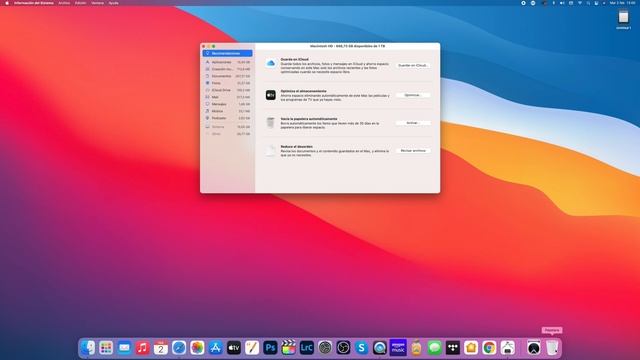Open Music app from the Dock

coord(142,348)
